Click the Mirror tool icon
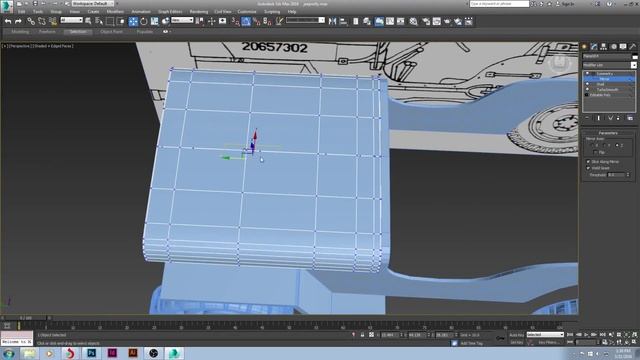The image size is (640, 360). point(332,21)
